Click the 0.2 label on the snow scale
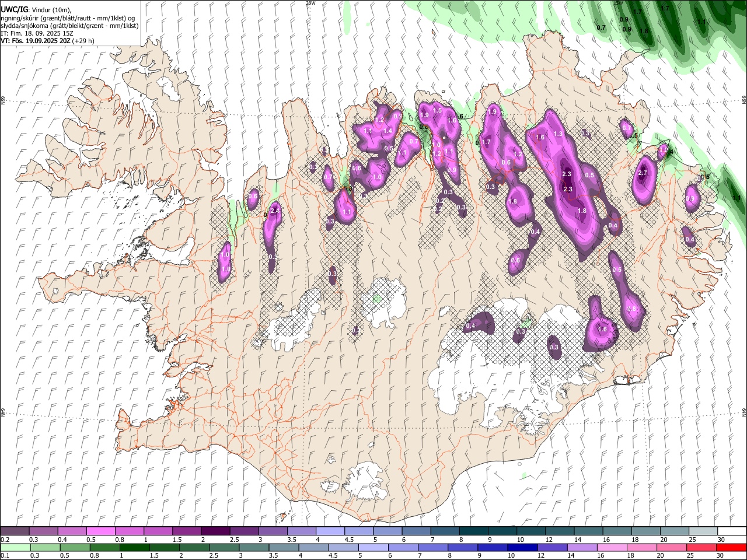Viewport: 747px width, 560px height. point(5,540)
